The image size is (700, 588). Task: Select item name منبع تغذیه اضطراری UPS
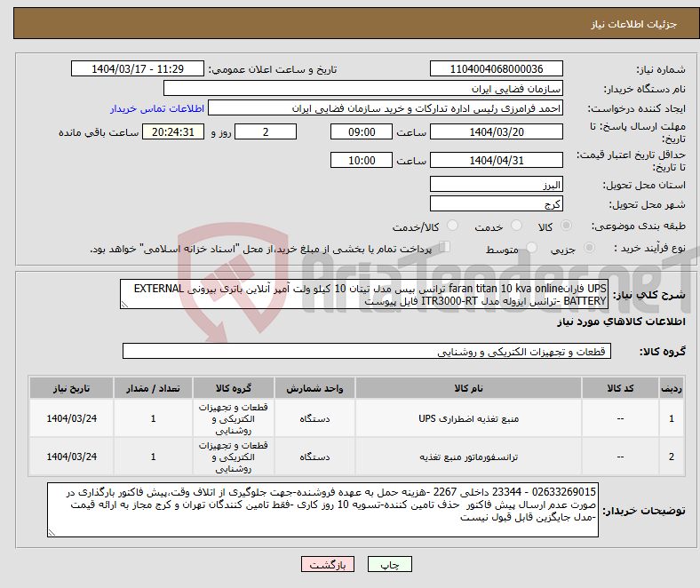(x=468, y=418)
